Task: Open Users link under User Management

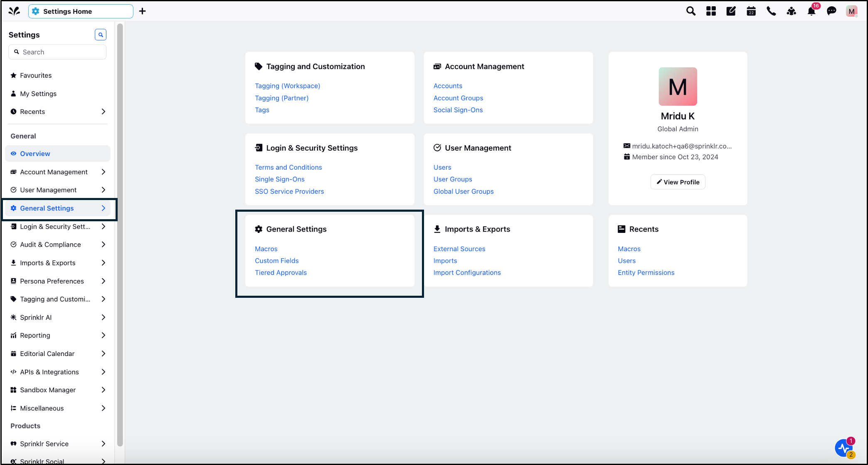Action: 442,167
